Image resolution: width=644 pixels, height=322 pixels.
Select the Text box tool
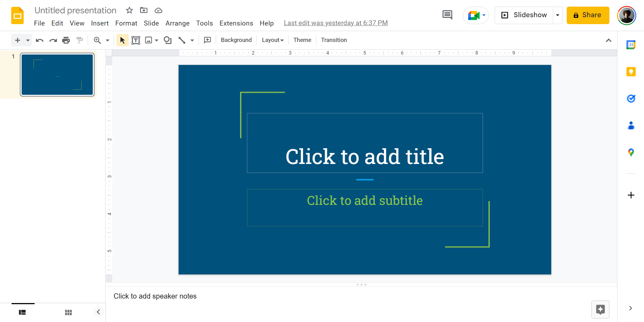(136, 40)
